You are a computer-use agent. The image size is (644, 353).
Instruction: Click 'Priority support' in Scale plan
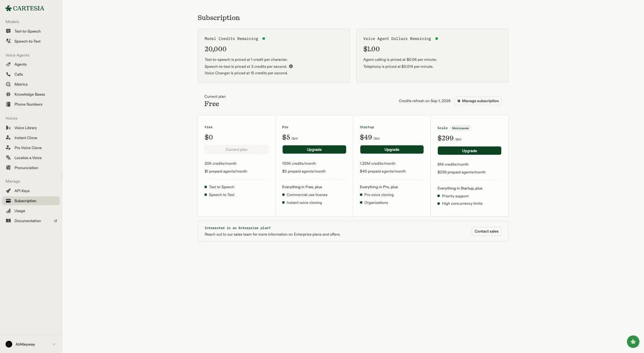click(x=455, y=196)
